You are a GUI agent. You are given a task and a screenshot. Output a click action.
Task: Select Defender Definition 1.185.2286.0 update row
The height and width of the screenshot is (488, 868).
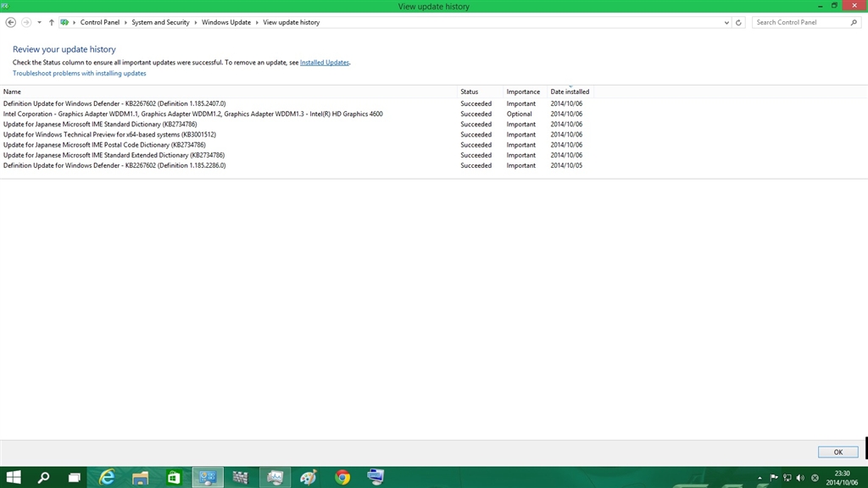coord(297,165)
